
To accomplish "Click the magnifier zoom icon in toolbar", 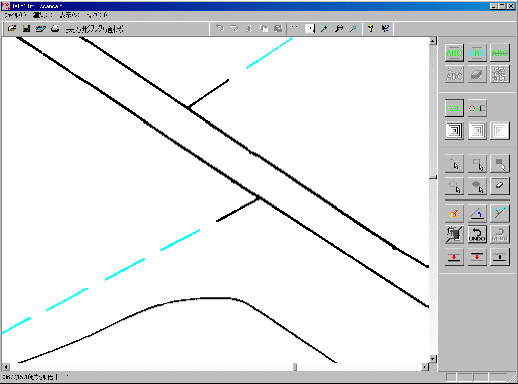I will [x=339, y=29].
